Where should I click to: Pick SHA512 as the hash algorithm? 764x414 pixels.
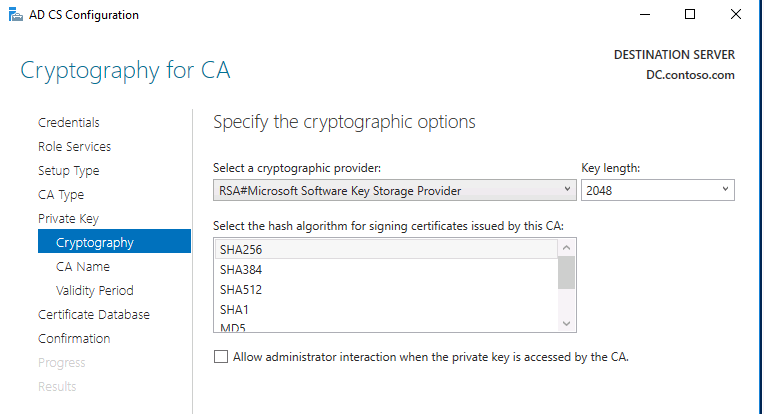(242, 290)
